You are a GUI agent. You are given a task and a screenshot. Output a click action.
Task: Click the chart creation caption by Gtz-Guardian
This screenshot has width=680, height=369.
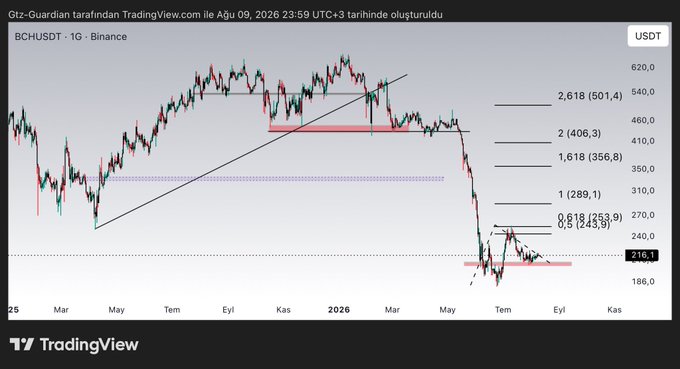click(226, 15)
